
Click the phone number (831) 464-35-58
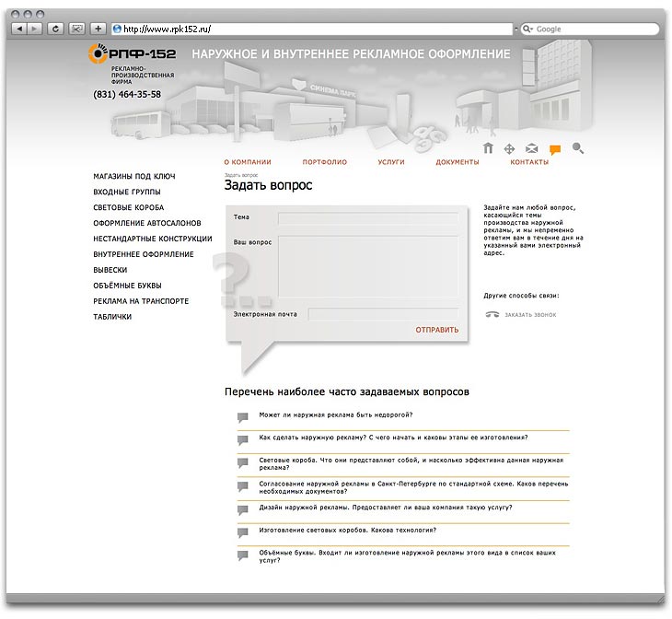(127, 94)
